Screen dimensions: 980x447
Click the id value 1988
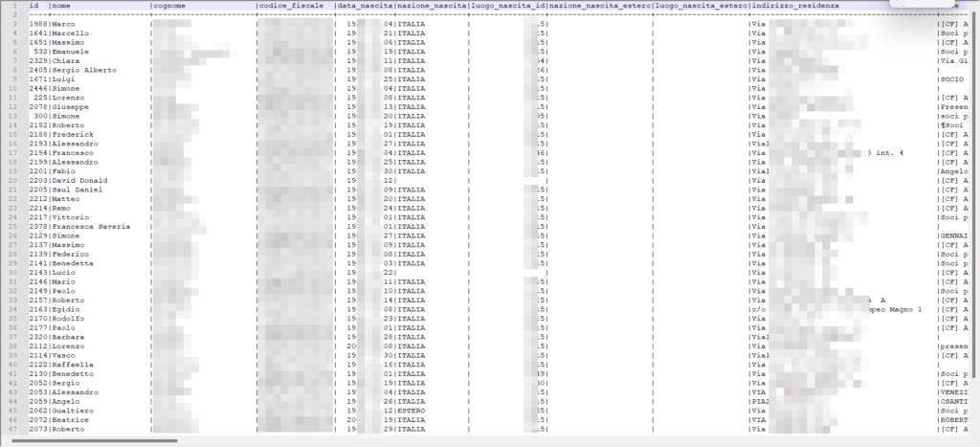pos(38,23)
